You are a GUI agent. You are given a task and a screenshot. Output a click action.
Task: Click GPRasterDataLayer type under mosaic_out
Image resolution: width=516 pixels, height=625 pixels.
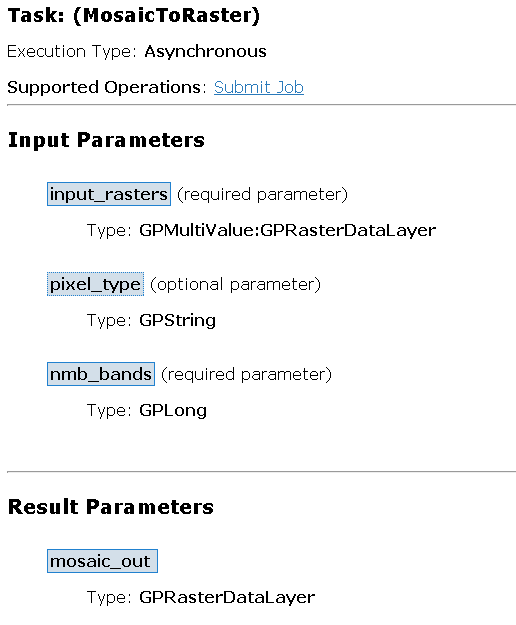[227, 597]
